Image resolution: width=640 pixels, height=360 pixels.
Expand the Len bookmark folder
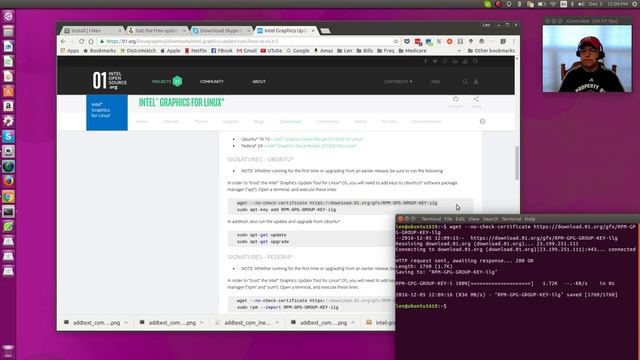(344, 51)
